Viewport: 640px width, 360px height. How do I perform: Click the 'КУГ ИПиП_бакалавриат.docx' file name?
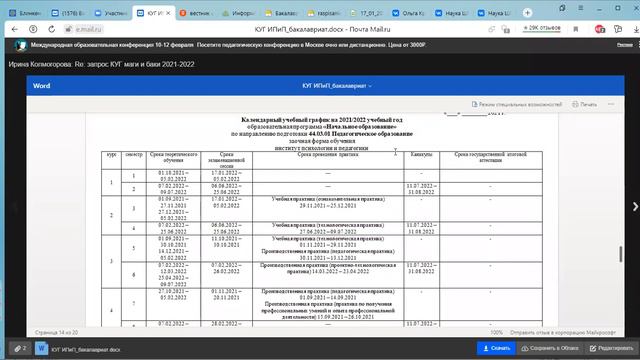point(86,350)
